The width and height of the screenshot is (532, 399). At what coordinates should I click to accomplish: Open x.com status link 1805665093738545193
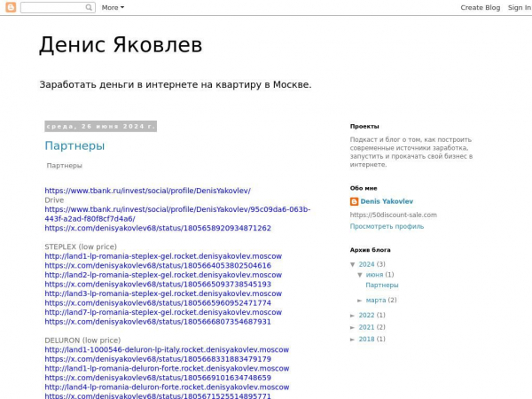click(158, 285)
